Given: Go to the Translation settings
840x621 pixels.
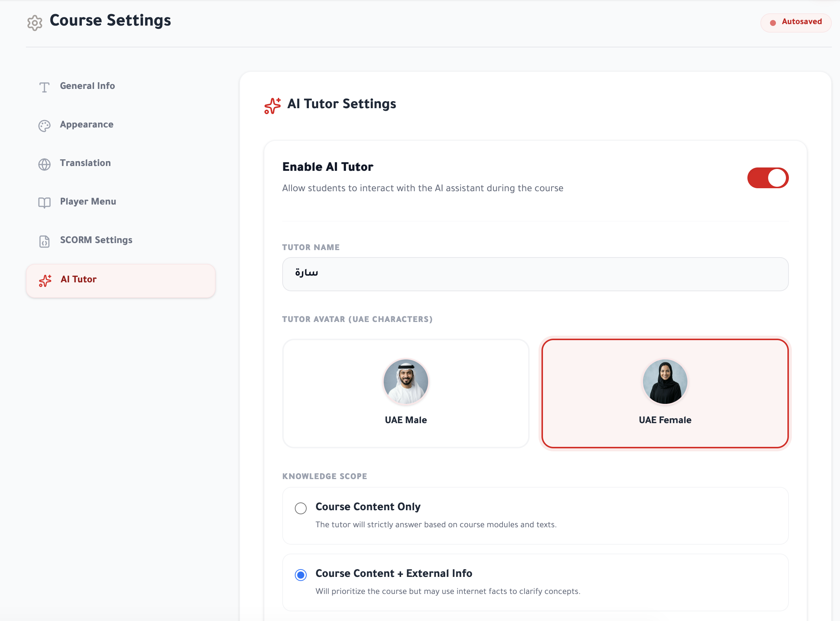Looking at the screenshot, I should pos(121,163).
